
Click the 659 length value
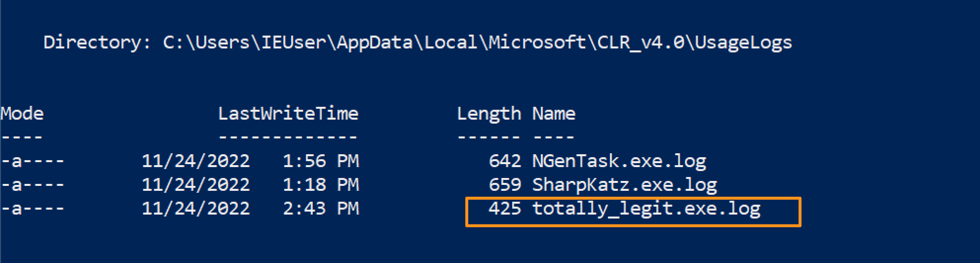coord(505,185)
